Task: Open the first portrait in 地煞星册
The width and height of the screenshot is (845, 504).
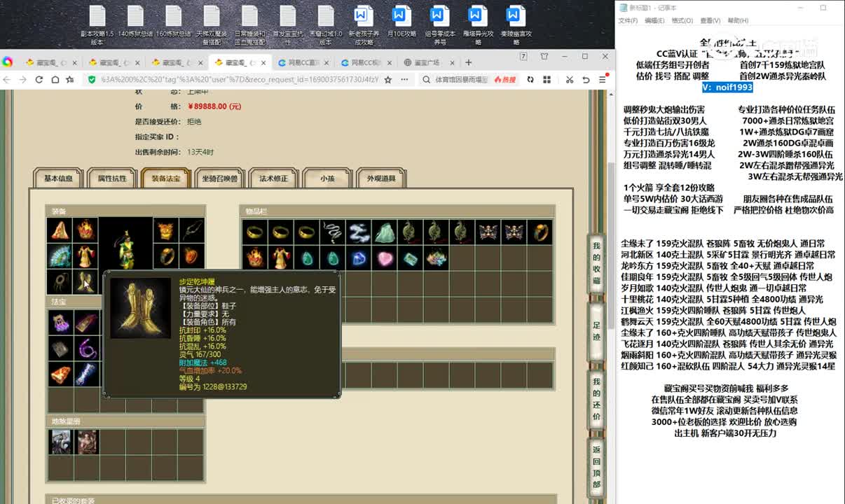Action: 60,441
